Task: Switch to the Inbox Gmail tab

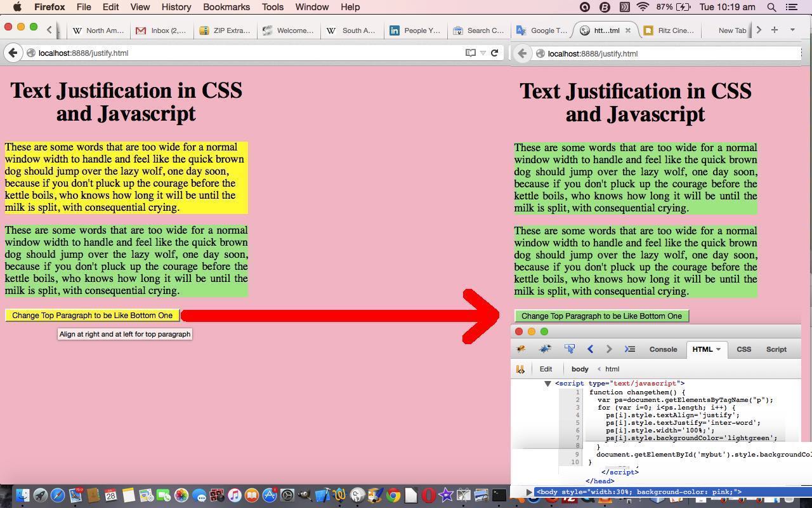Action: click(162, 30)
